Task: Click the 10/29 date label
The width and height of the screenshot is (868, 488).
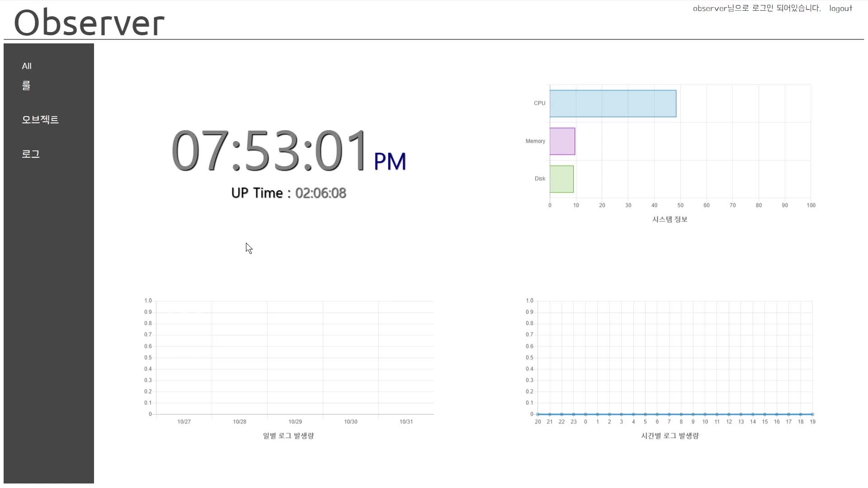Action: pyautogui.click(x=295, y=422)
